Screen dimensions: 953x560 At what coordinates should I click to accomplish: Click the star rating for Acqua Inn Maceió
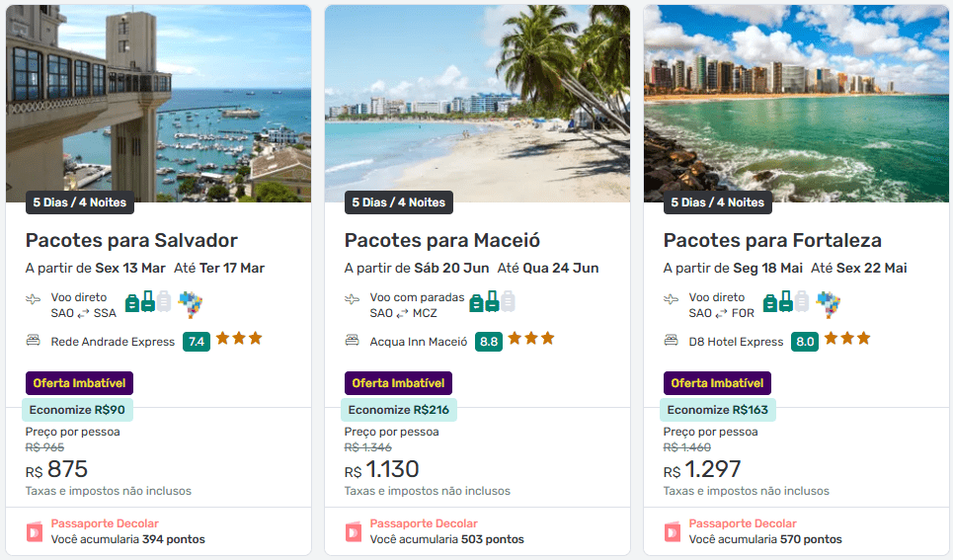tap(533, 339)
